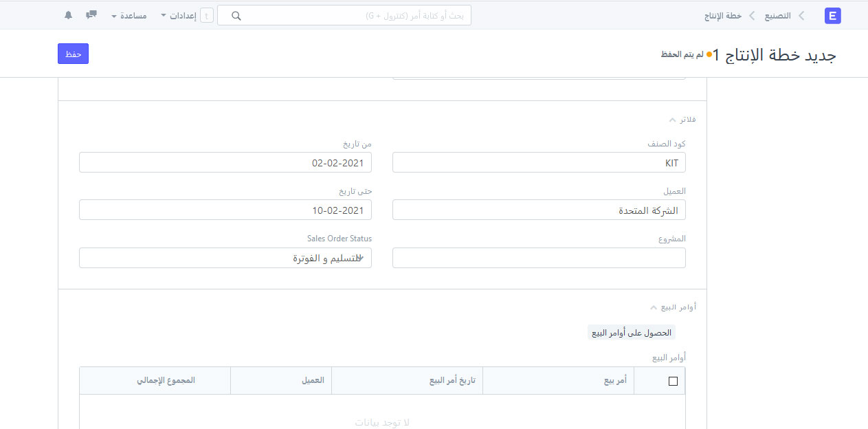Click the العميل customer field
This screenshot has height=429, width=868.
539,210
